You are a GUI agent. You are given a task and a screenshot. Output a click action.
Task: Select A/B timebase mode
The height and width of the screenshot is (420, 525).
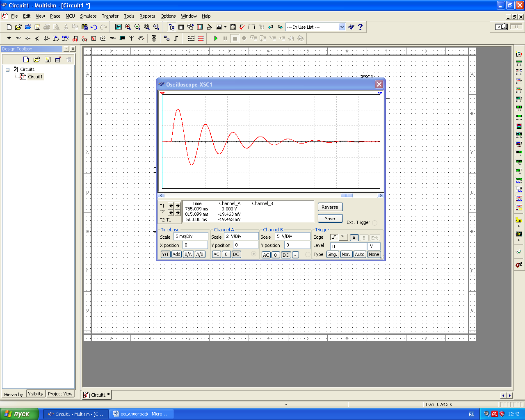[x=200, y=254]
